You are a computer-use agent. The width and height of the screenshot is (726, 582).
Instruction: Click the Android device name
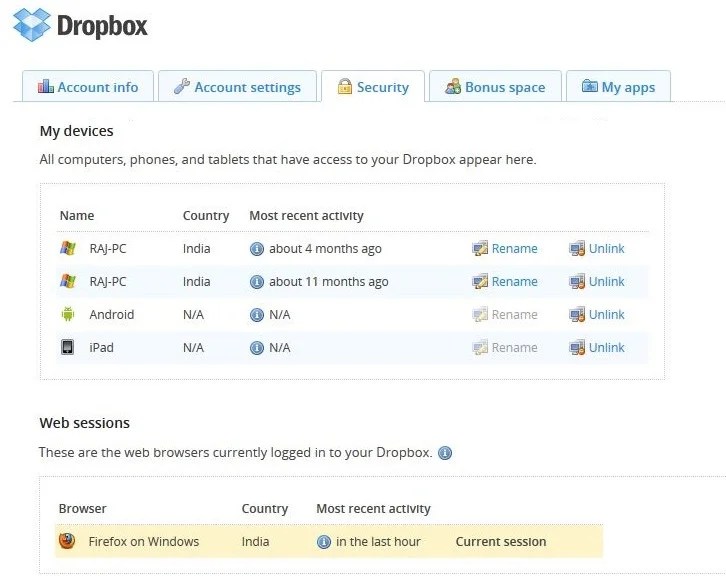coord(112,315)
